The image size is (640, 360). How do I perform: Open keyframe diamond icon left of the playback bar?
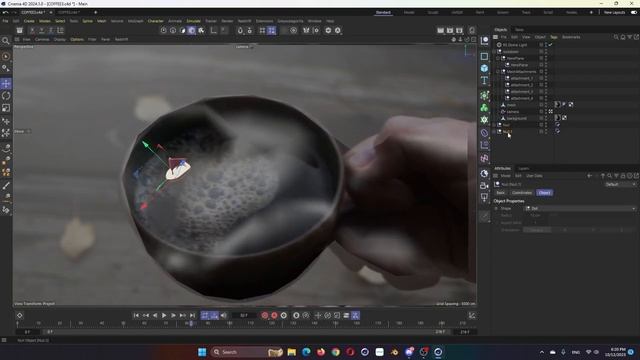tap(20, 316)
